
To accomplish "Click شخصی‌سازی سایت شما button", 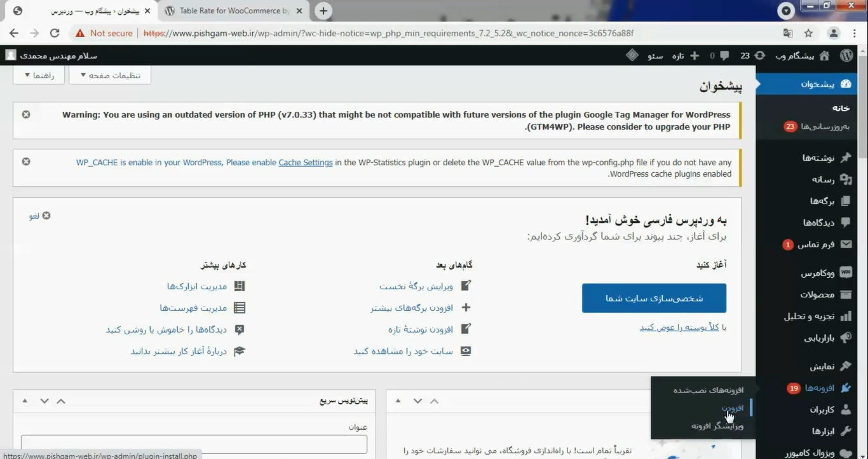I will point(654,298).
